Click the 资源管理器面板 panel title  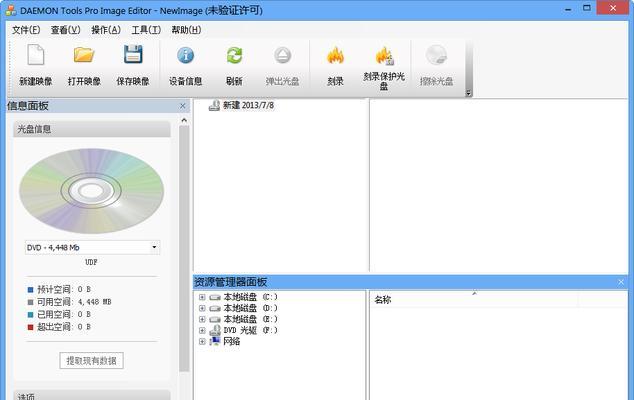tap(230, 282)
